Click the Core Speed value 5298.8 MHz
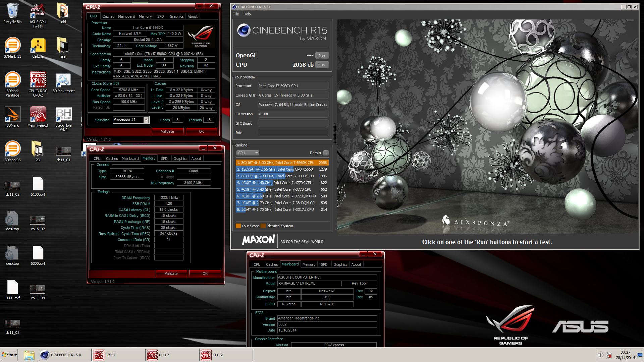The height and width of the screenshot is (362, 644). (x=129, y=90)
